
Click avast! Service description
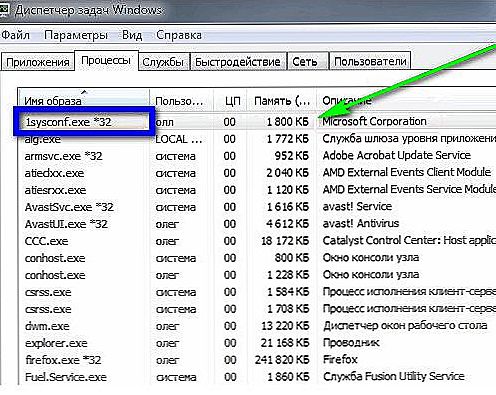(x=357, y=206)
